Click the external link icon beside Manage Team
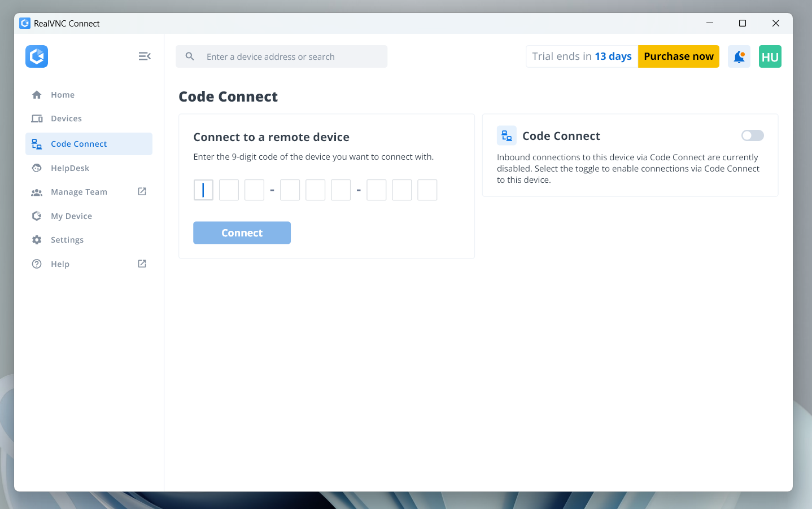The image size is (812, 509). coord(142,192)
